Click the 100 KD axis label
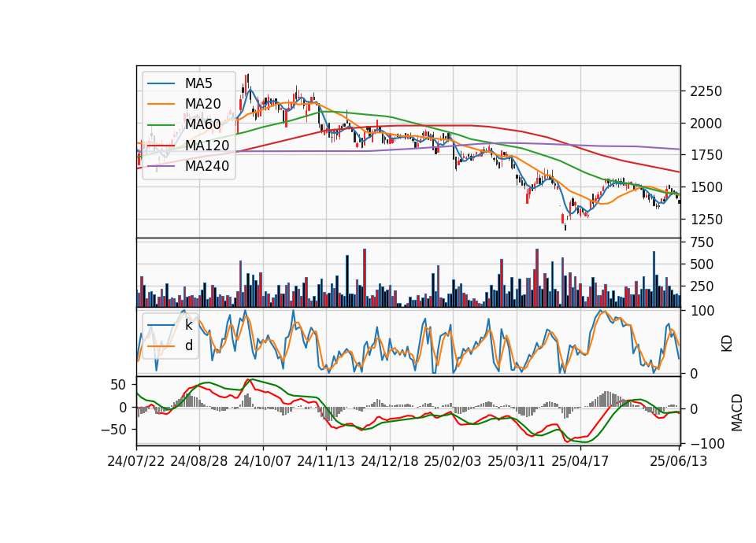 [x=702, y=312]
